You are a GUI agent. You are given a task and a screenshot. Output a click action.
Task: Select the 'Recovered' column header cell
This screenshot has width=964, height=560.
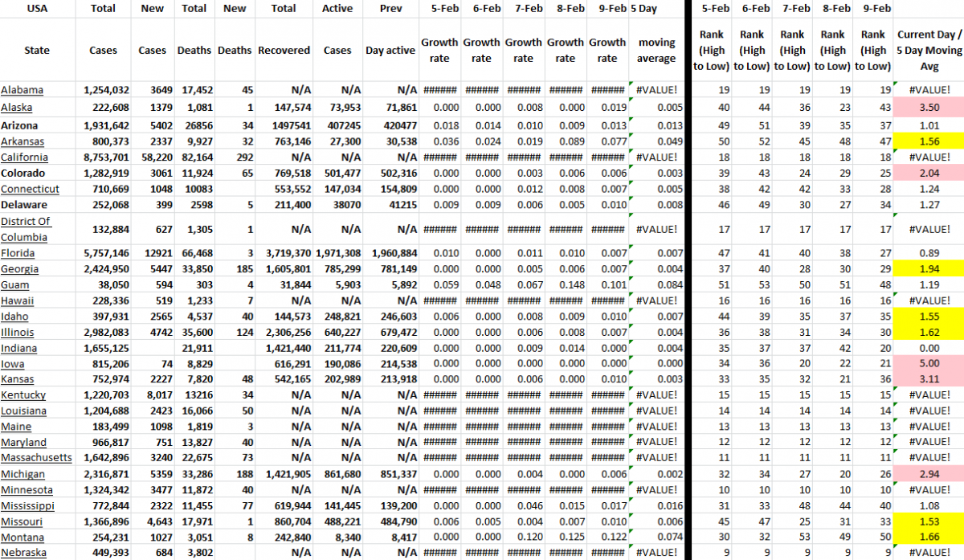(x=284, y=50)
